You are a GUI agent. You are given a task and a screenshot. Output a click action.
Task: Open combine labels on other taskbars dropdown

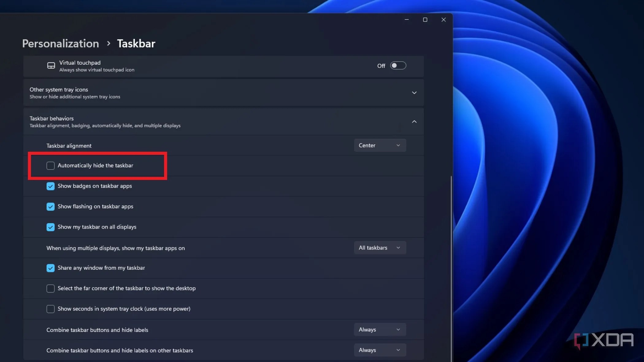point(380,350)
